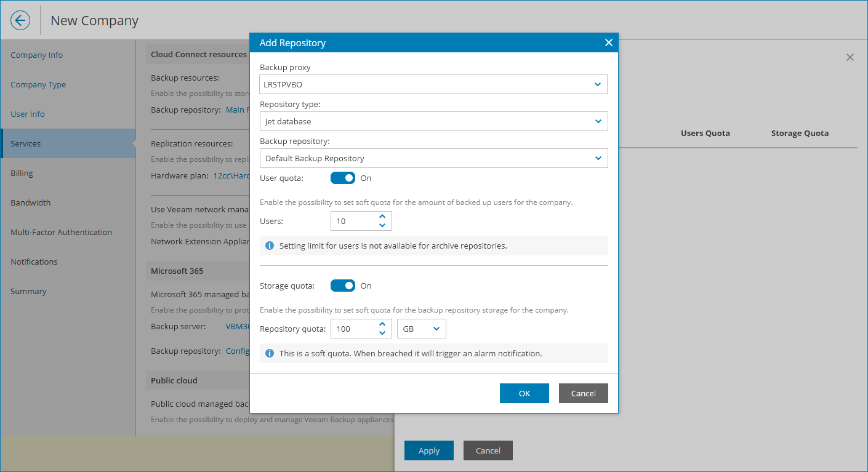Click OK to add the repository

click(x=524, y=393)
